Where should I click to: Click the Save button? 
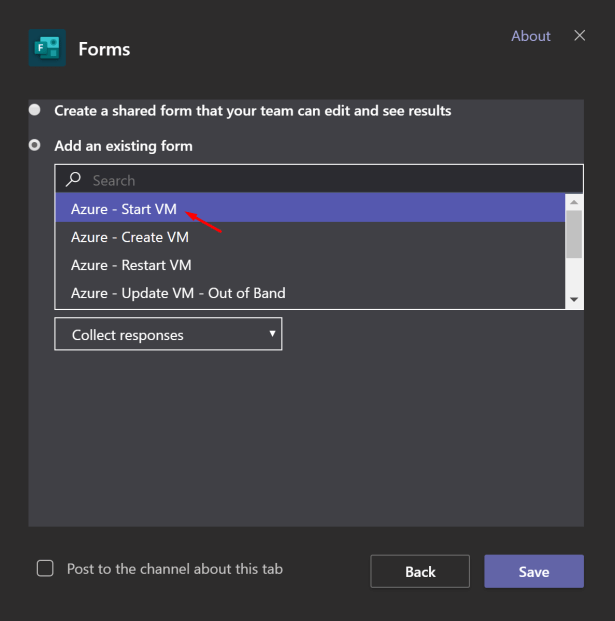534,571
